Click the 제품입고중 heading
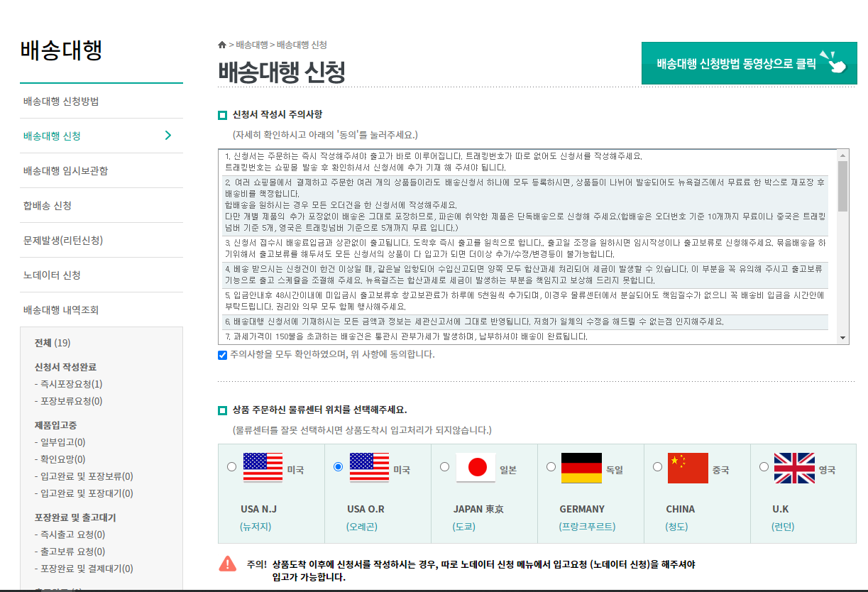Viewport: 868px width, 592px height. [x=55, y=425]
